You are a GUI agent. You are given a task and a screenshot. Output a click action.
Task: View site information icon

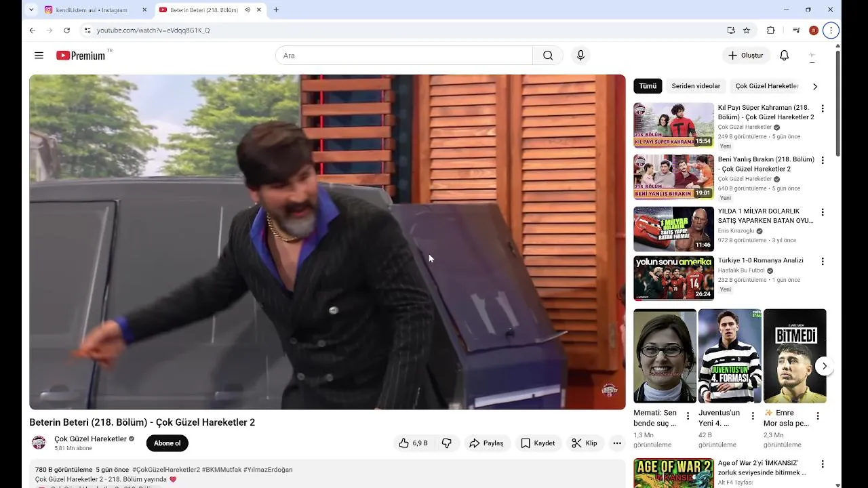pyautogui.click(x=87, y=30)
